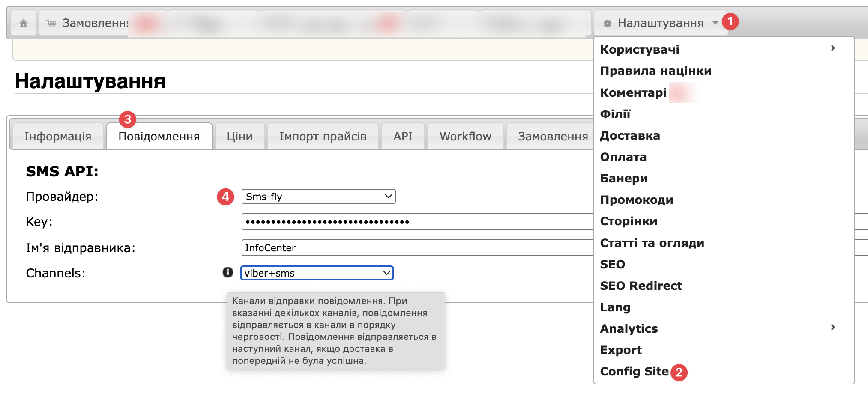Switch to the Інформація tab

point(58,137)
